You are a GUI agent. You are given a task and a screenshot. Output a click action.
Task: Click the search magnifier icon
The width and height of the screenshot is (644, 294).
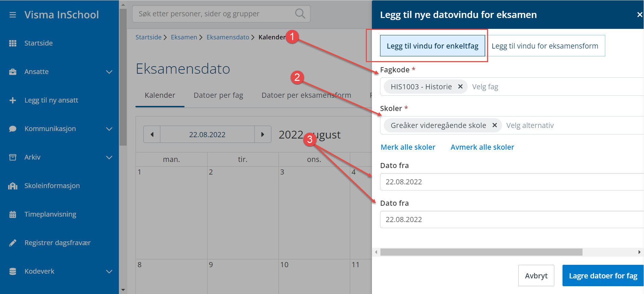pos(300,14)
